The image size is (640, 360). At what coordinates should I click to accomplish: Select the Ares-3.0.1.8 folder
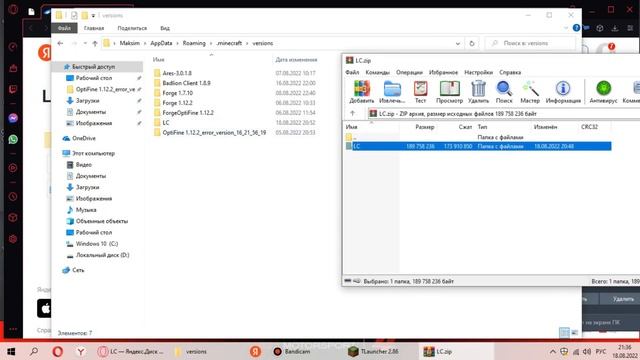177,73
